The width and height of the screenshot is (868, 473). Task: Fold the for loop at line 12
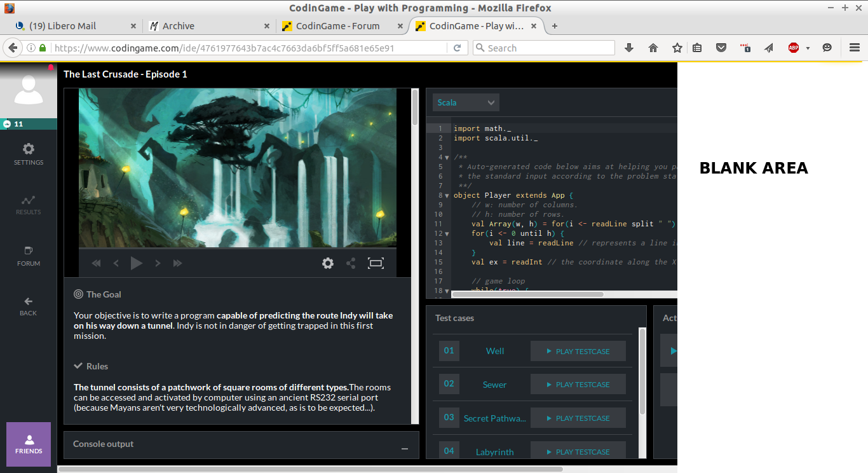447,234
